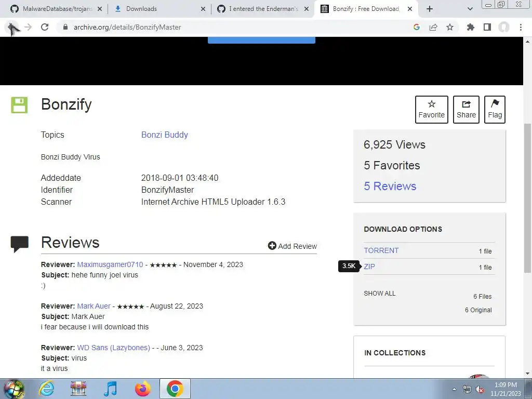Open the Google icon in address bar
The width and height of the screenshot is (532, 399).
tap(416, 27)
